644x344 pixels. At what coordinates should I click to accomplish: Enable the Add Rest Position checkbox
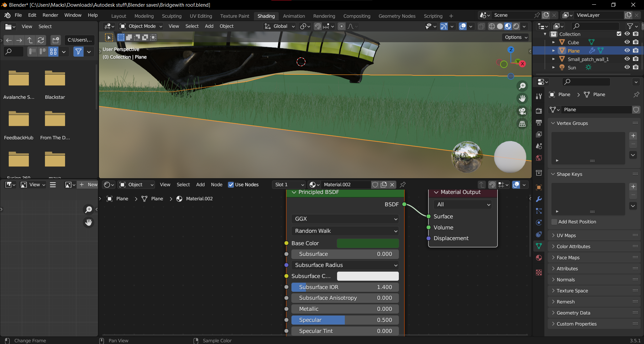[554, 222]
